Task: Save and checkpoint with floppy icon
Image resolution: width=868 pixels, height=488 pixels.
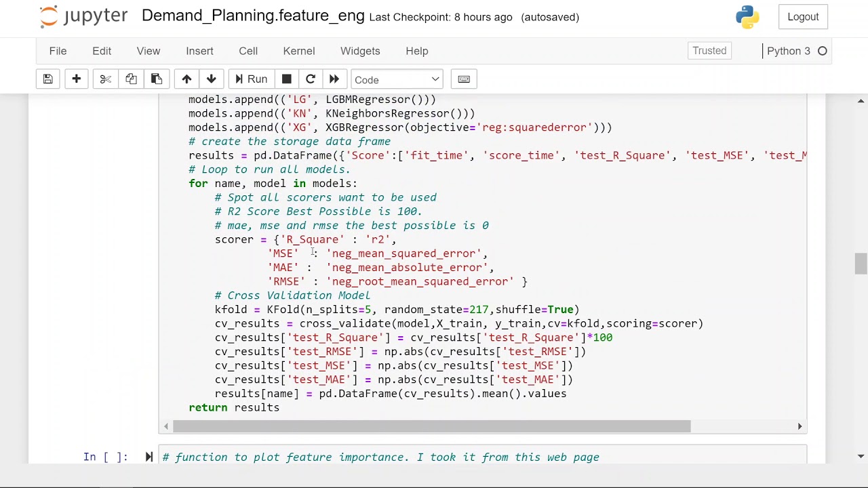Action: coord(48,79)
